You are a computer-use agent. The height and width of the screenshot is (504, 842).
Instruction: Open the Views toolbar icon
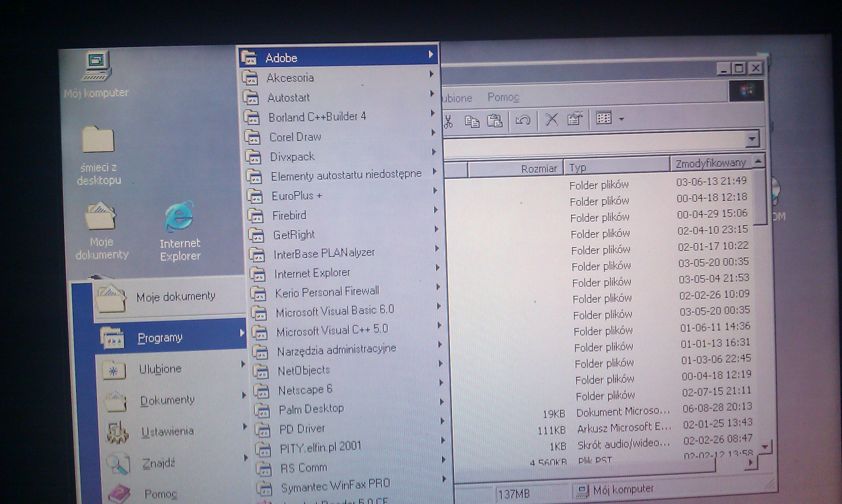click(x=604, y=118)
